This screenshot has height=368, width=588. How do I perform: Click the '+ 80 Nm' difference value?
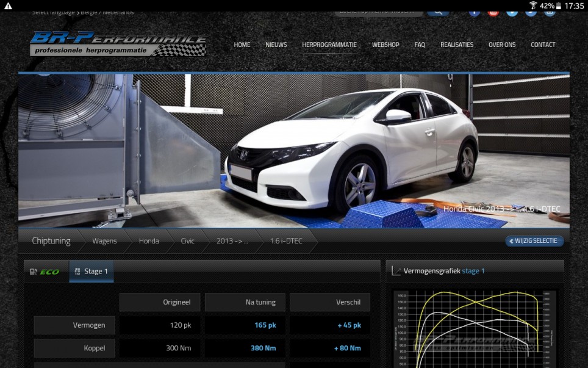point(347,348)
